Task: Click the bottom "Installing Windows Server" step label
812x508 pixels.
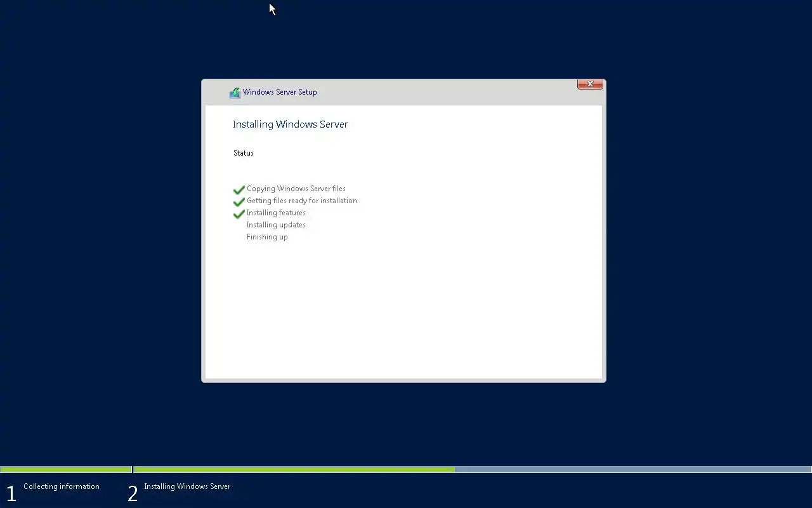Action: click(x=187, y=486)
